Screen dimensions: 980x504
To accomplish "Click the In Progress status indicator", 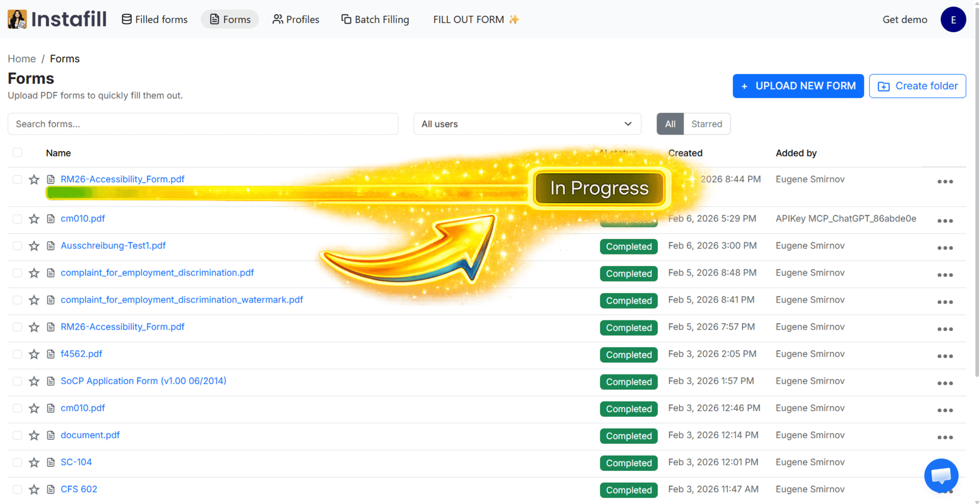I will tap(599, 188).
